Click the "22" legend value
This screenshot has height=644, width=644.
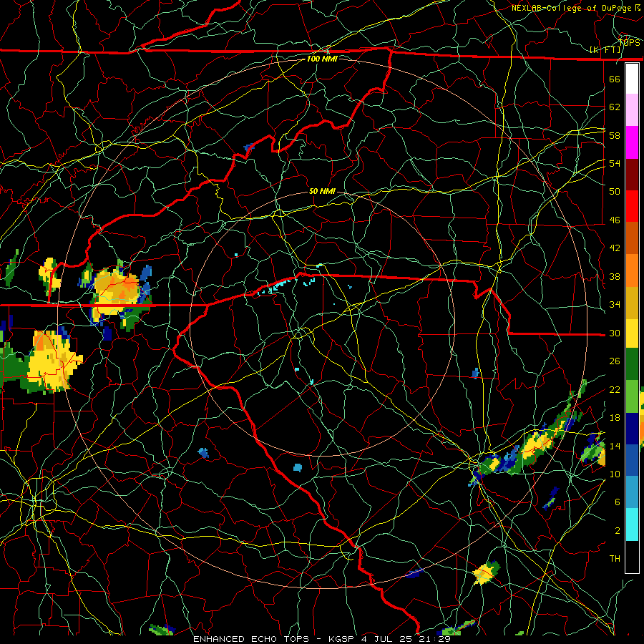615,389
